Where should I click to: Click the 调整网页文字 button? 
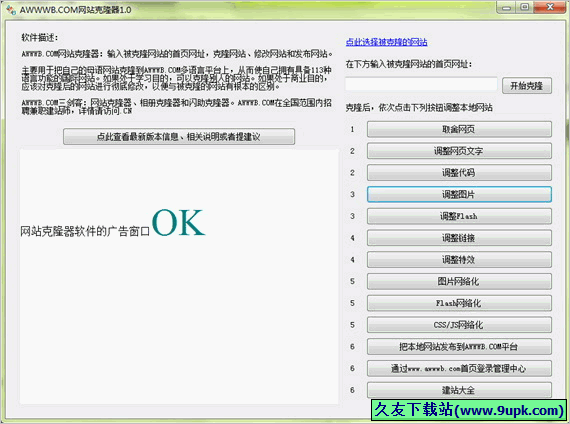pyautogui.click(x=459, y=151)
